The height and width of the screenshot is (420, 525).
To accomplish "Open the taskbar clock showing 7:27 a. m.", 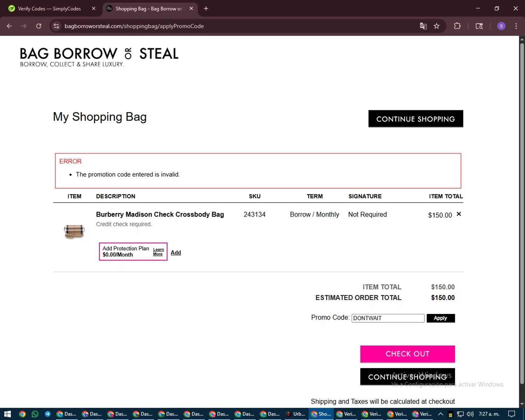I will pyautogui.click(x=489, y=414).
